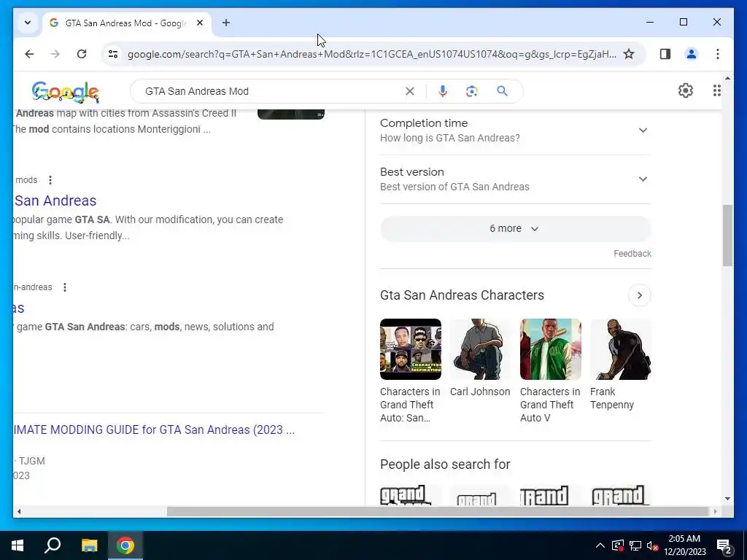Click the Chrome back arrow
The width and height of the screenshot is (747, 560).
click(x=29, y=54)
